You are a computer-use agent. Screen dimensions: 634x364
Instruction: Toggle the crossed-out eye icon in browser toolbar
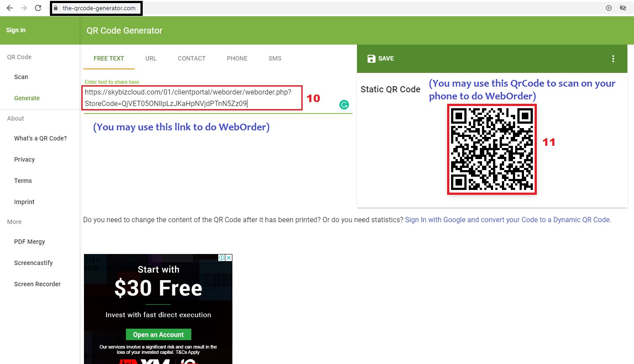click(623, 8)
